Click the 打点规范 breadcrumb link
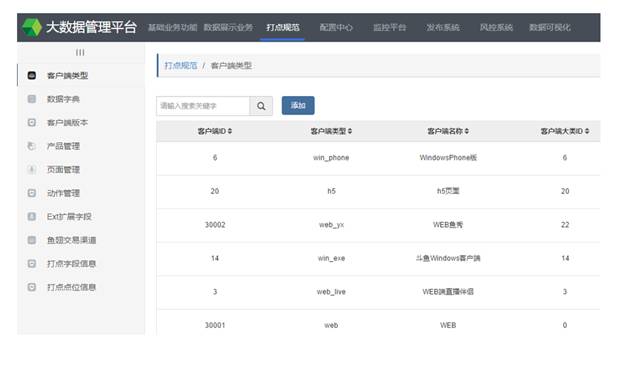This screenshot has height=372, width=618. tap(181, 65)
